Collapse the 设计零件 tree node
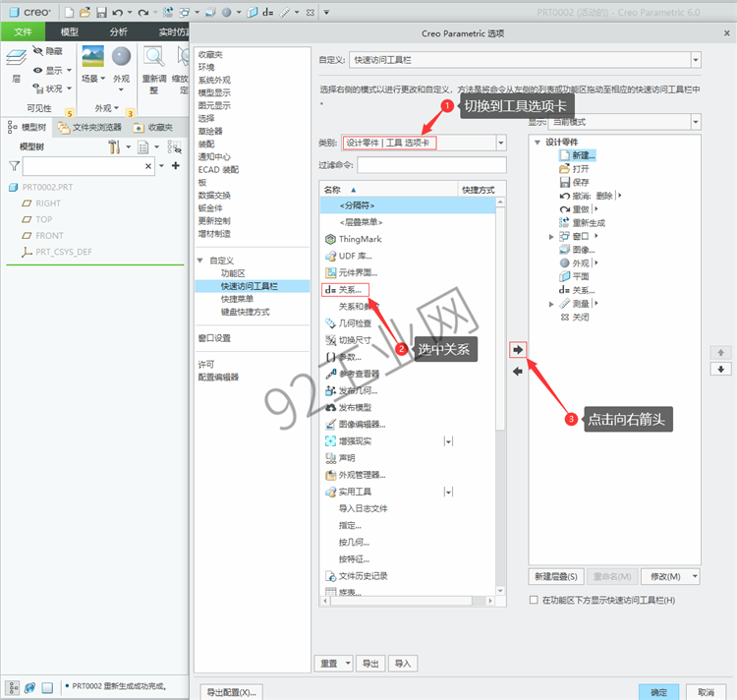The height and width of the screenshot is (700, 737). coord(538,142)
